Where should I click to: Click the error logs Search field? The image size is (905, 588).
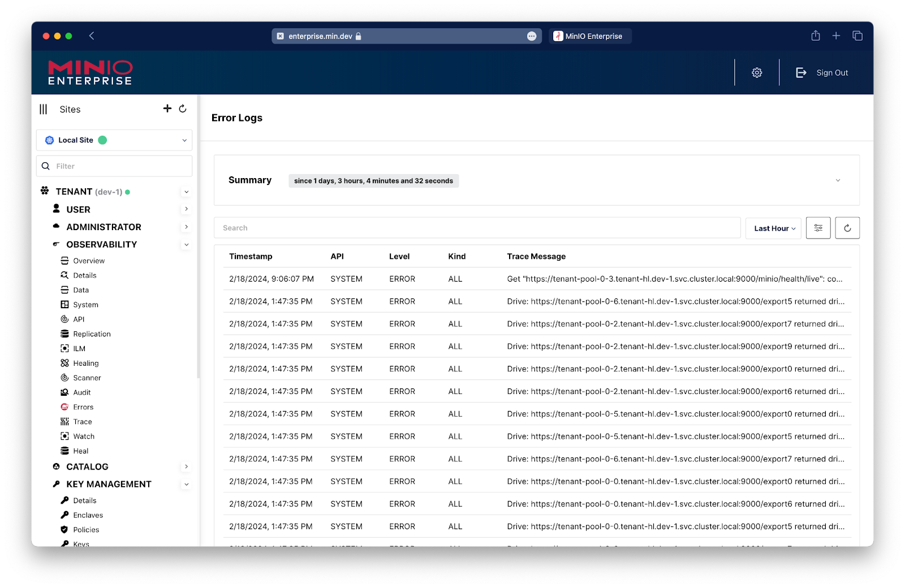(x=476, y=228)
